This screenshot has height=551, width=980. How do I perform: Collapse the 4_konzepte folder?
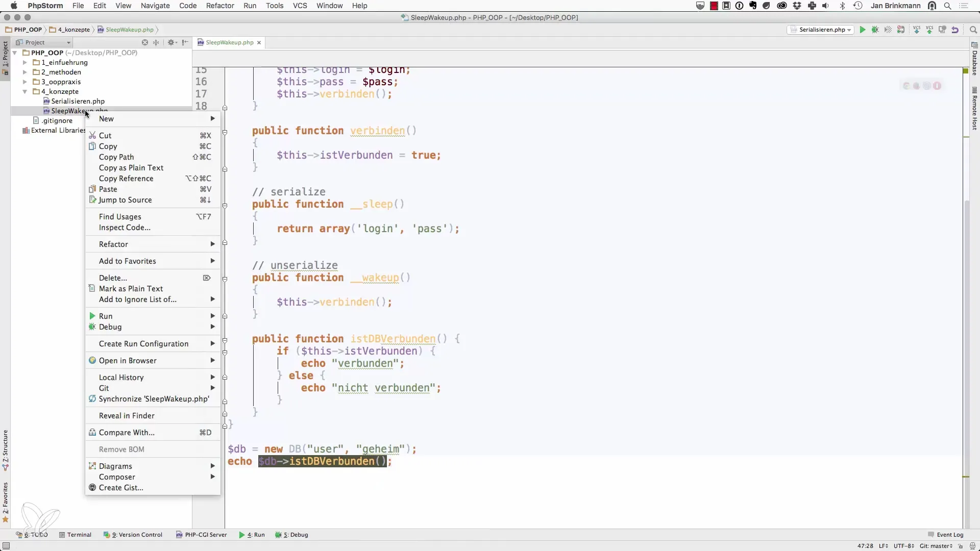24,91
